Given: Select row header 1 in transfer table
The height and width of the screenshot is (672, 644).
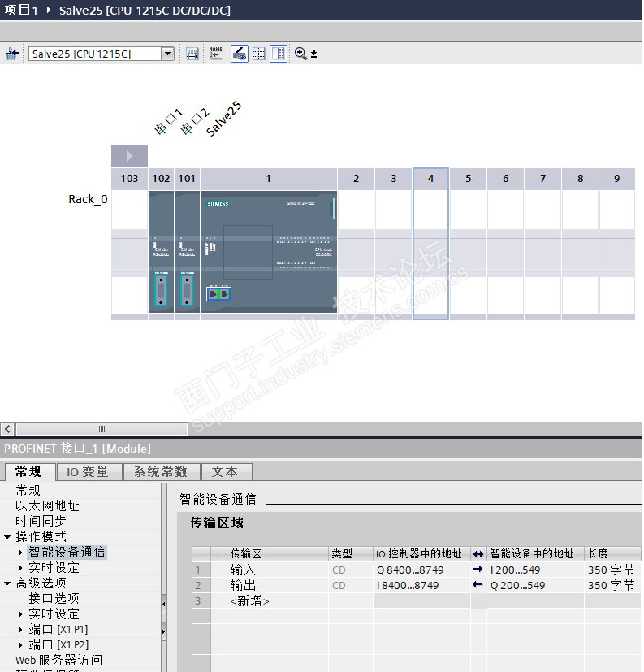Looking at the screenshot, I should coord(201,570).
